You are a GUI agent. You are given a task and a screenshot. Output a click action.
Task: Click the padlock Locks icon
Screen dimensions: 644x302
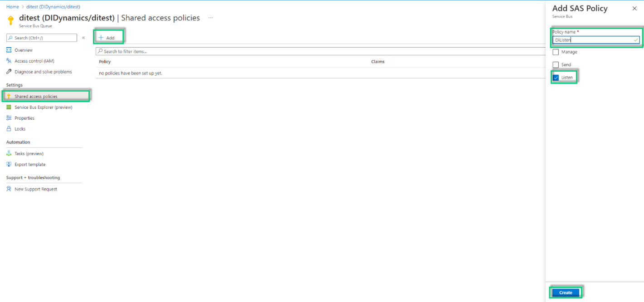9,129
